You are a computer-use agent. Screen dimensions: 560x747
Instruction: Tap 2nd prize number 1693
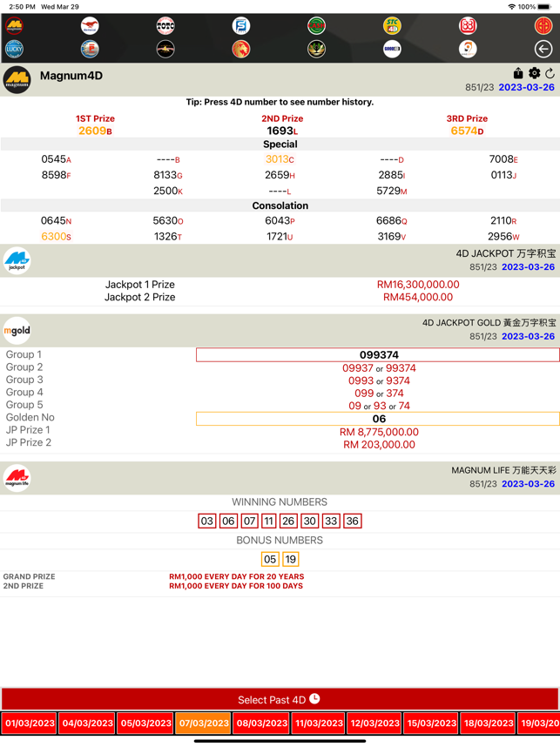tap(282, 131)
